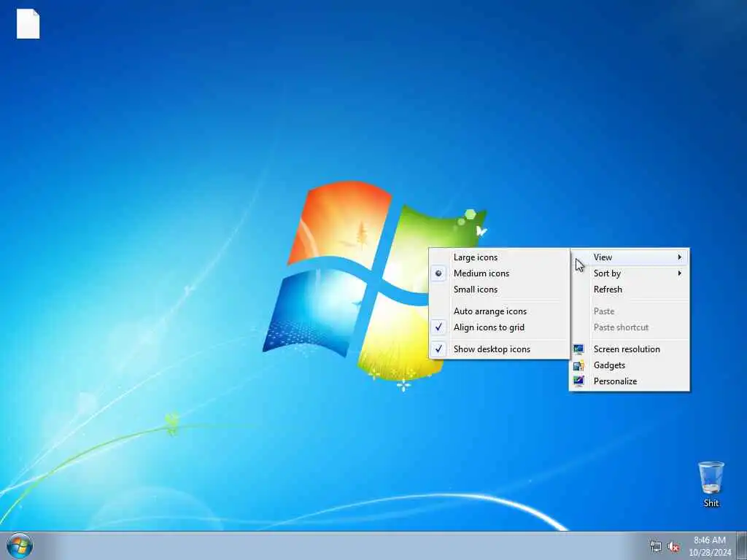Open the View menu entry
747x560 pixels.
coord(630,257)
